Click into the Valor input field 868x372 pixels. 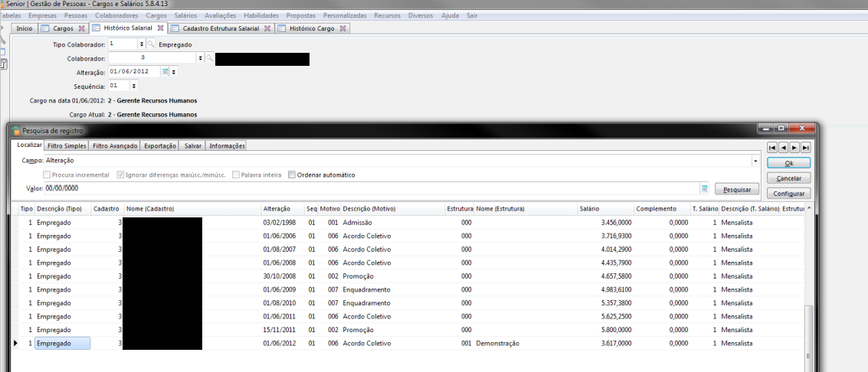tap(368, 188)
